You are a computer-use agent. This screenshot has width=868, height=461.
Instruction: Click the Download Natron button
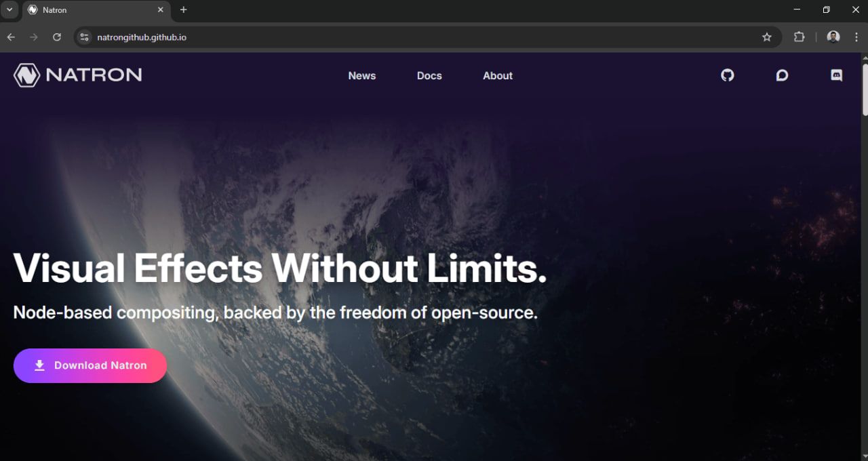point(90,365)
